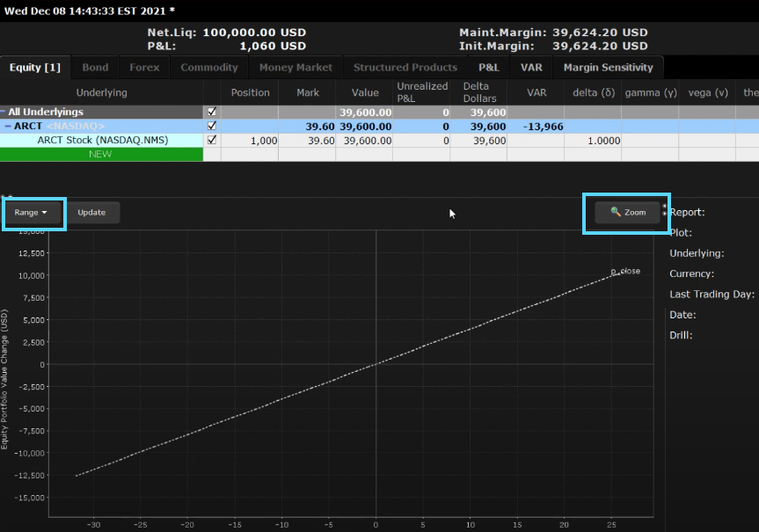The width and height of the screenshot is (759, 532).
Task: Show the Margin Sensitivity tab
Action: click(x=608, y=68)
